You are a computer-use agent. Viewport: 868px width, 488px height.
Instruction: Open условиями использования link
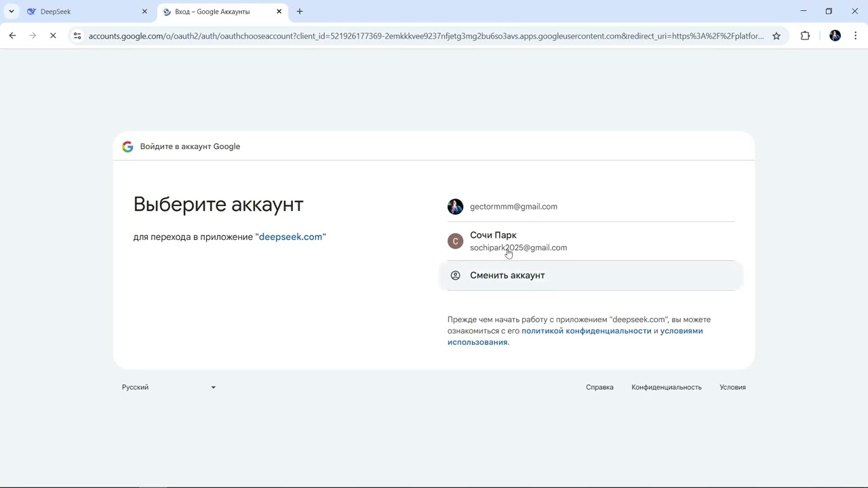coord(575,336)
